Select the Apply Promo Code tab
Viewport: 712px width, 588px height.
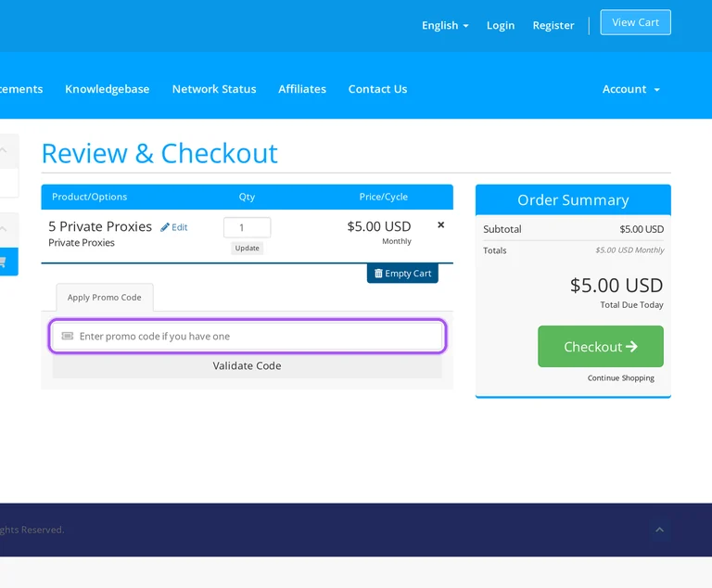[105, 297]
